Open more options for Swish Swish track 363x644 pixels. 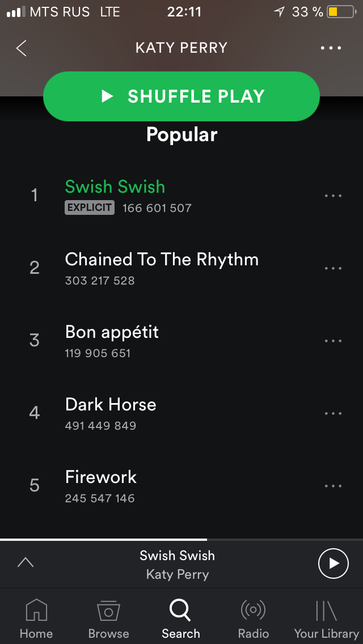[x=333, y=196]
